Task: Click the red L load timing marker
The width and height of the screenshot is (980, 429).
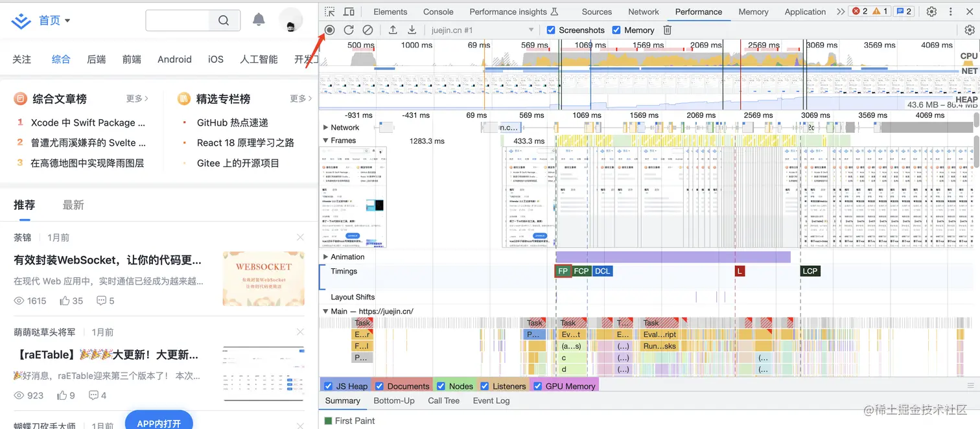Action: click(x=740, y=271)
